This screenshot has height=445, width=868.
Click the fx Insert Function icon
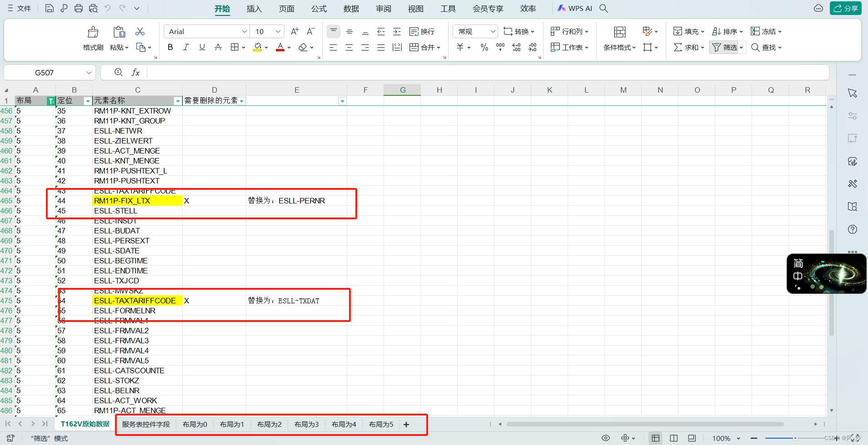(x=135, y=72)
